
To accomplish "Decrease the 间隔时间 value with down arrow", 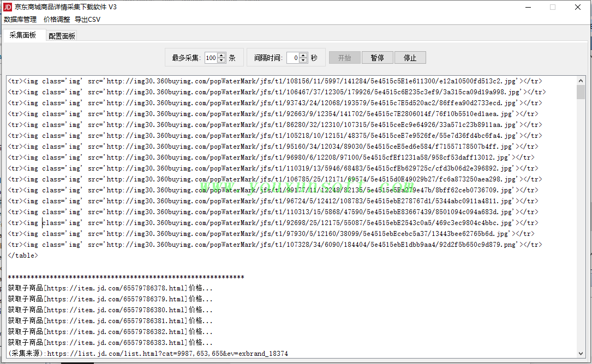I will coord(303,60).
